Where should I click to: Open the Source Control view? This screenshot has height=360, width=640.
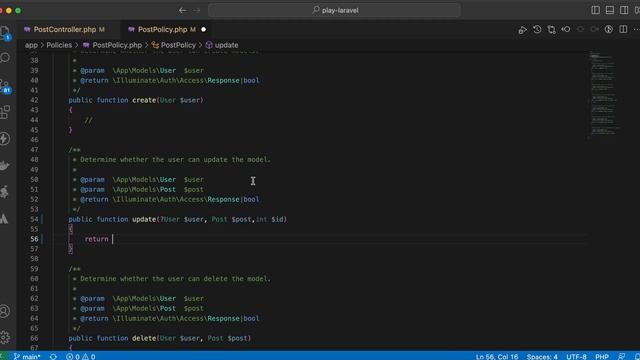coord(5,86)
